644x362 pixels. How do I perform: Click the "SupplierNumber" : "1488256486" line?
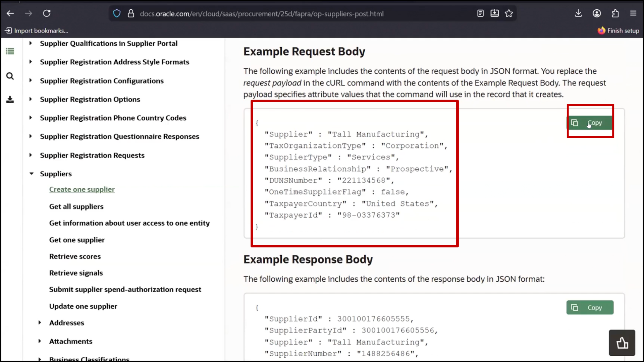[x=341, y=354]
